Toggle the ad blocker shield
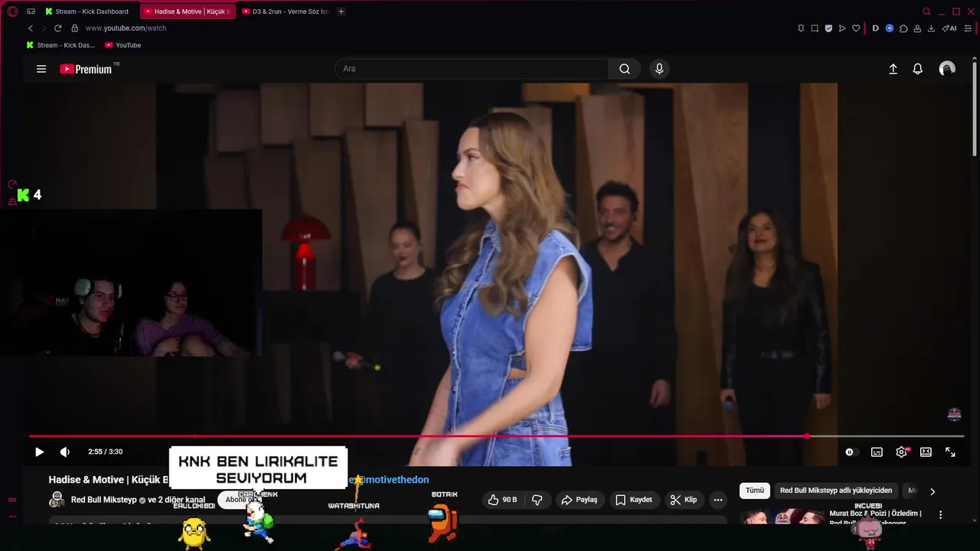The height and width of the screenshot is (551, 980). (x=828, y=28)
